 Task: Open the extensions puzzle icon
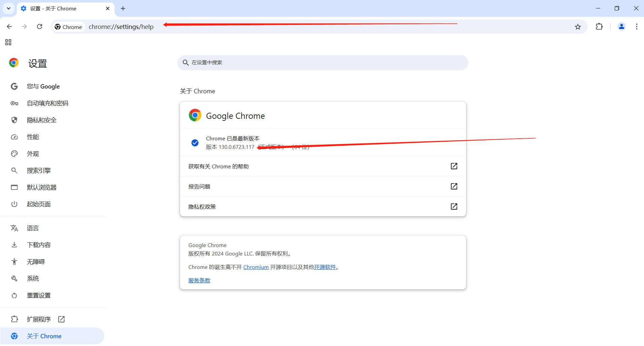[599, 27]
